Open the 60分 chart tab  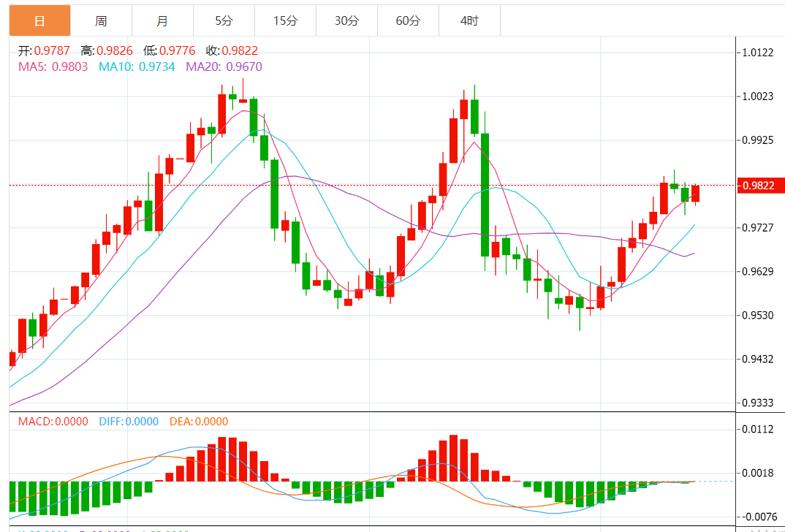pos(408,21)
